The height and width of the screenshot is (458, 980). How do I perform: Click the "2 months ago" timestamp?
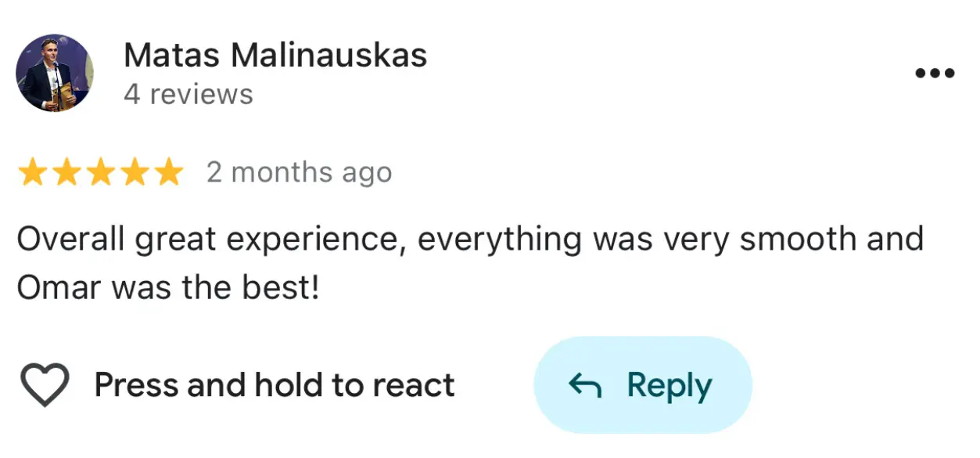coord(299,172)
